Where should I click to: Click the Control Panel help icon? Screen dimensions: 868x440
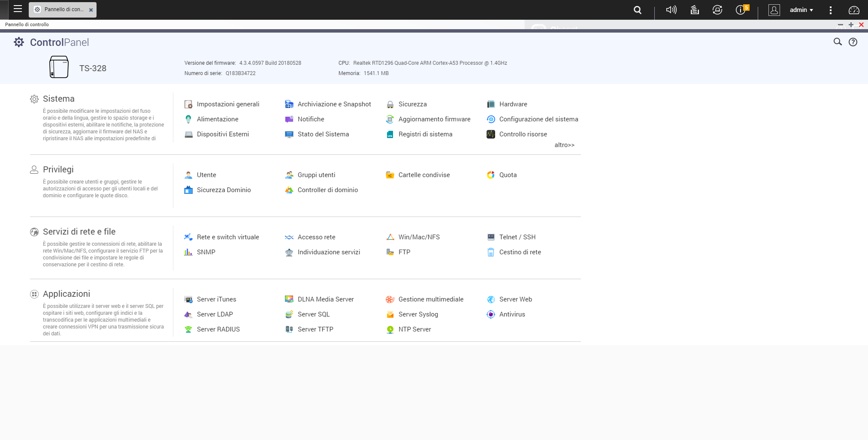pos(853,42)
